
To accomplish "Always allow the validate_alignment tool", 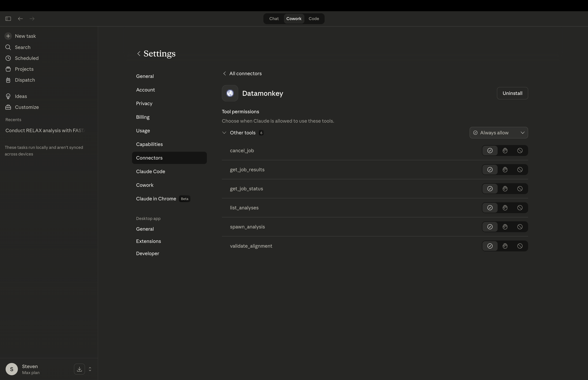I will pyautogui.click(x=490, y=246).
